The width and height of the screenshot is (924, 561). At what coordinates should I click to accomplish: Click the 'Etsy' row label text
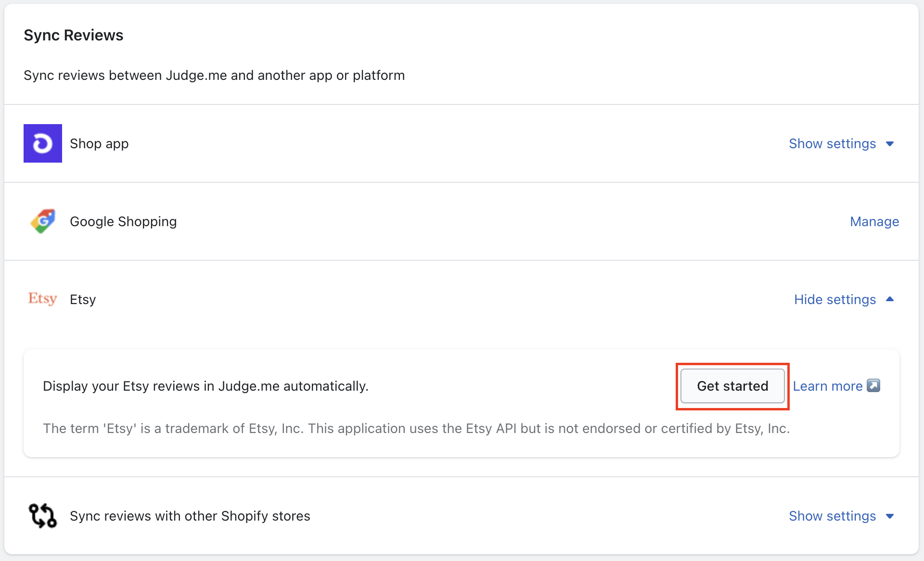(x=83, y=299)
